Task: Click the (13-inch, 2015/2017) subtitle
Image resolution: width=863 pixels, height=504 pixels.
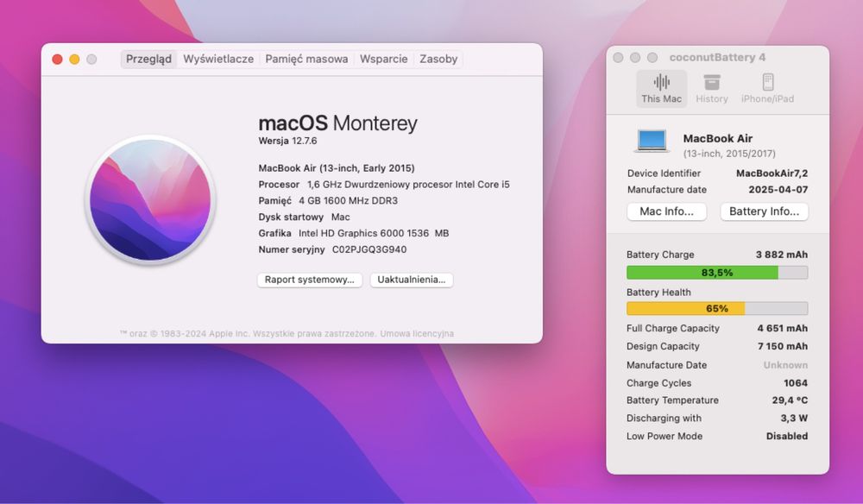Action: [x=729, y=154]
